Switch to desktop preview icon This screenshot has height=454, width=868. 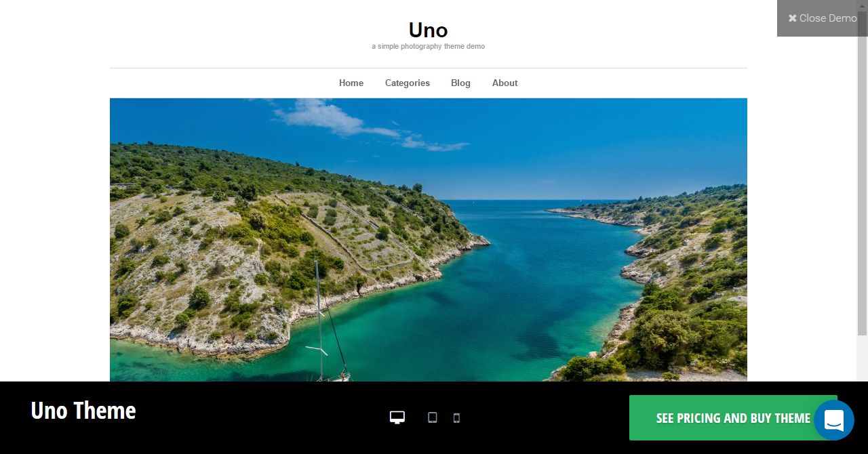[397, 417]
